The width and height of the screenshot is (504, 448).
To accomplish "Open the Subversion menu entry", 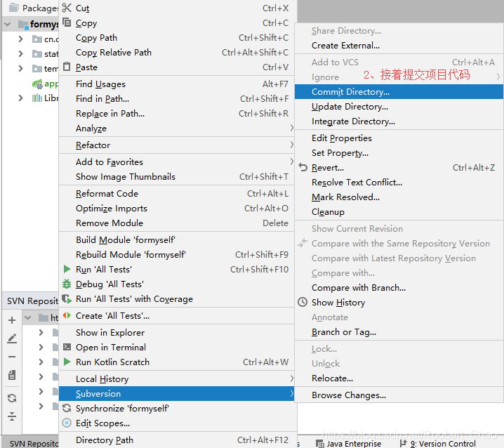I will click(x=176, y=393).
